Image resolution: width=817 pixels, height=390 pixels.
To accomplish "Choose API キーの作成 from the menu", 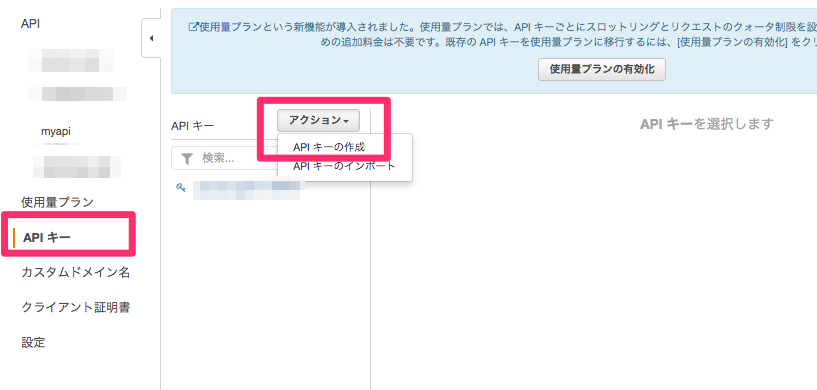I will click(329, 147).
